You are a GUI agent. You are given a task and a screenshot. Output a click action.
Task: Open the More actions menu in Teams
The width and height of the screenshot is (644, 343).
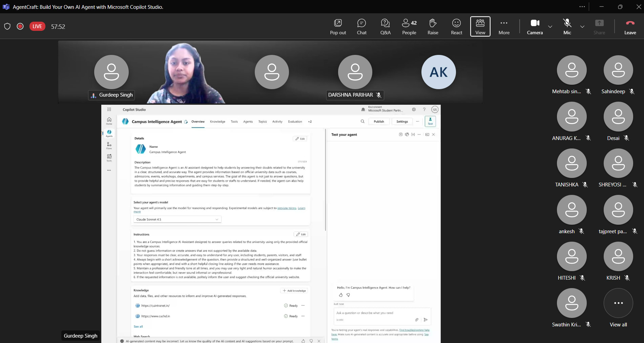click(504, 27)
